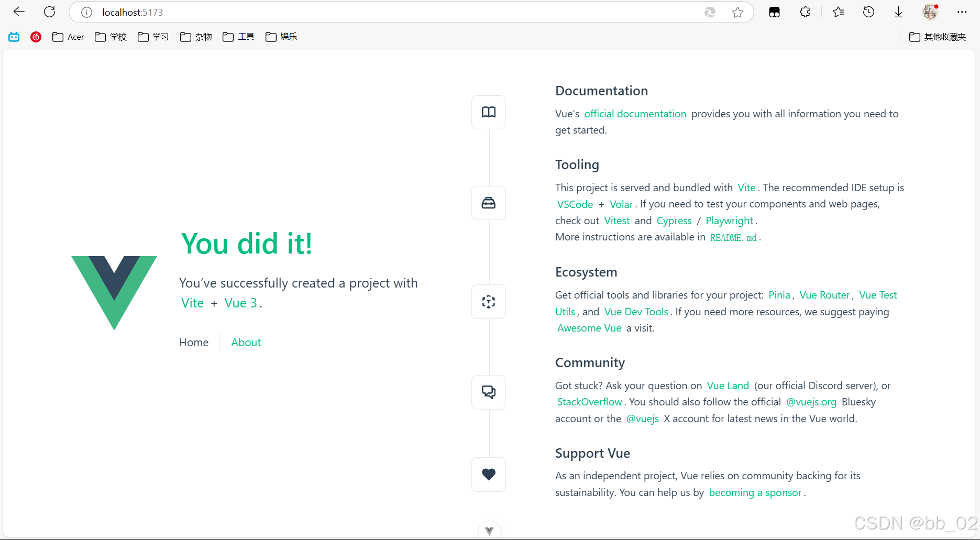Open the 学习 bookmarks folder
This screenshot has height=540, width=980.
153,37
